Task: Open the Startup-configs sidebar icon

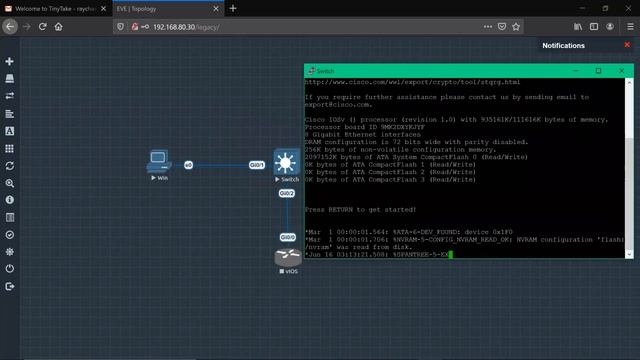Action: [x=9, y=114]
